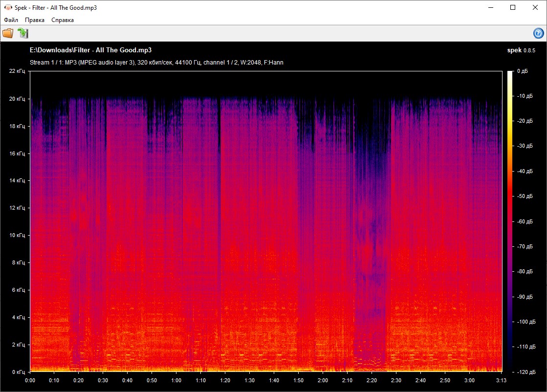Viewport: 547px width, 392px height.
Task: Click the save spectrogram green arrow icon
Action: (23, 33)
